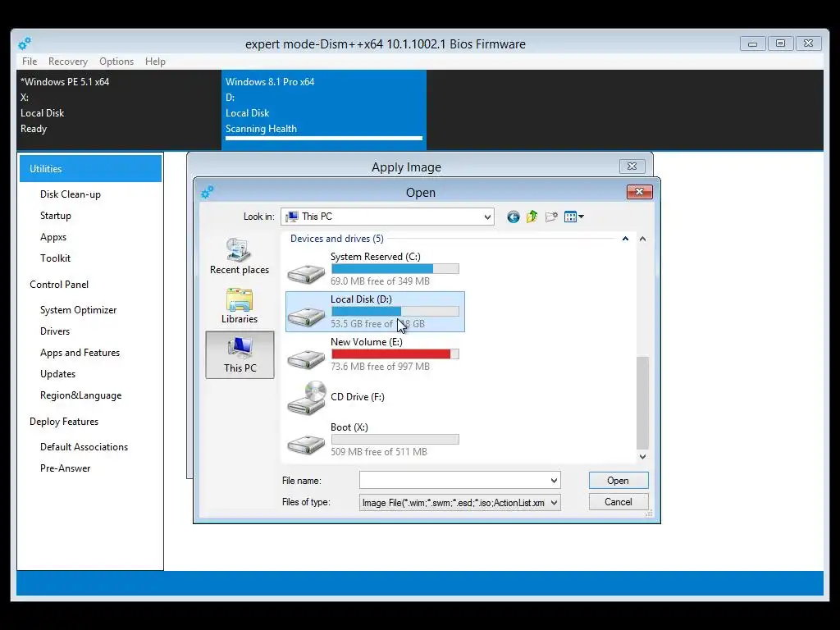
Task: Expand the File name dropdown arrow
Action: pyautogui.click(x=554, y=481)
